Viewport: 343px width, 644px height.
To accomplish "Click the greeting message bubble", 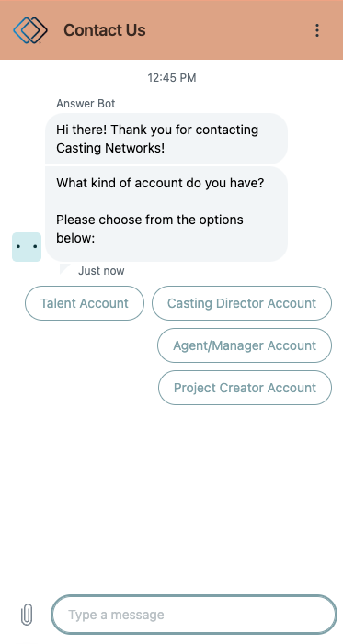I will (166, 139).
